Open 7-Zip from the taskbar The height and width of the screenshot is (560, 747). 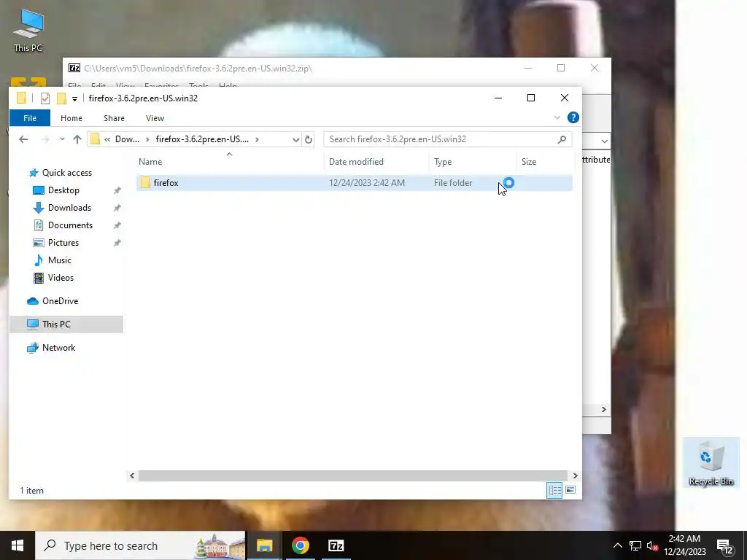pos(336,545)
